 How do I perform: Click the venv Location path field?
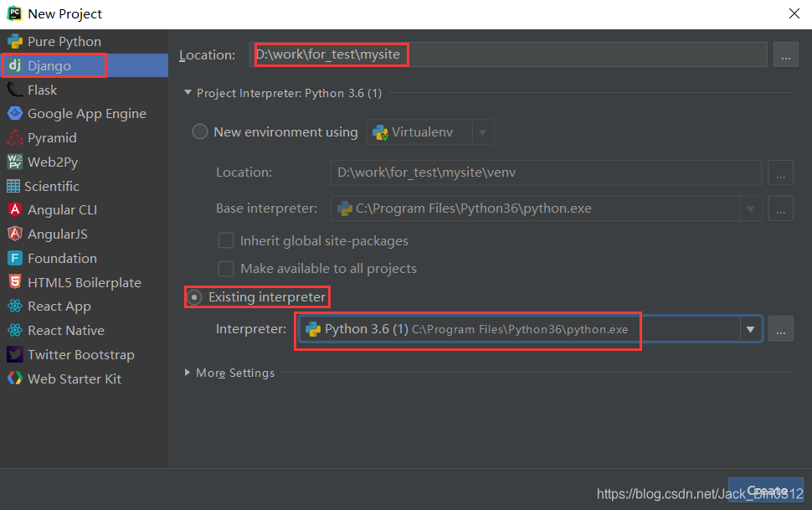point(546,173)
